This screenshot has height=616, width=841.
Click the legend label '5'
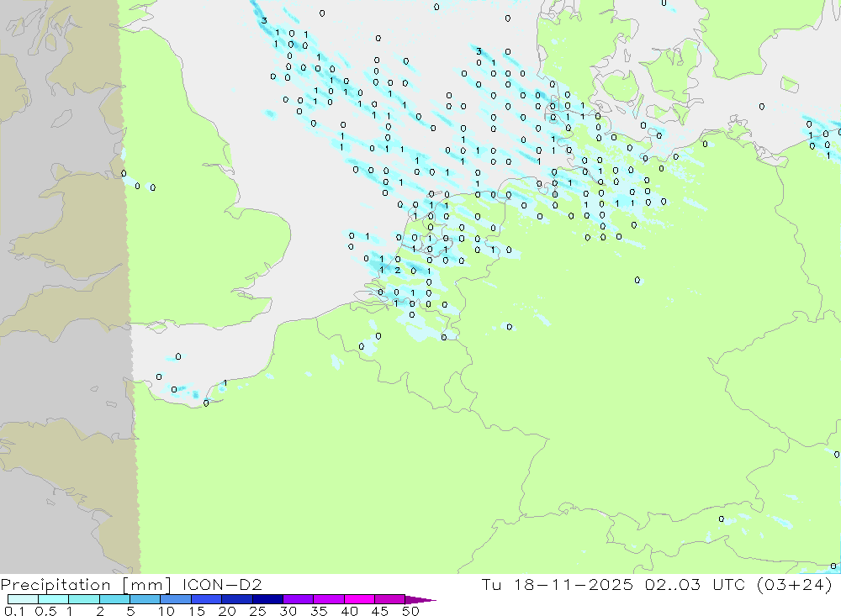click(130, 611)
